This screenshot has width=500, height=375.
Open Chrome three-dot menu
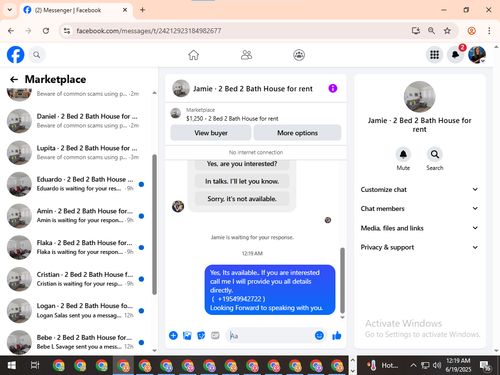pyautogui.click(x=489, y=31)
